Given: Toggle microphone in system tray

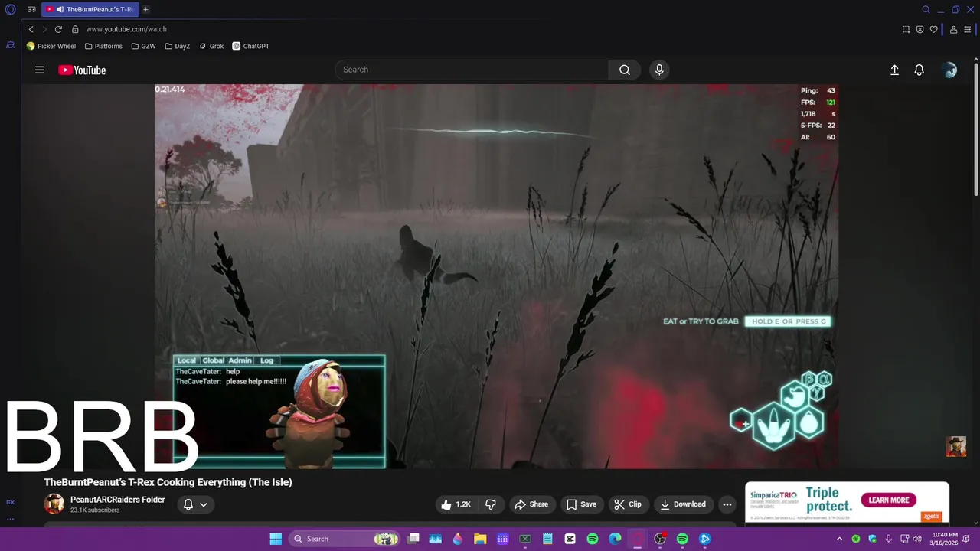Looking at the screenshot, I should [x=888, y=539].
